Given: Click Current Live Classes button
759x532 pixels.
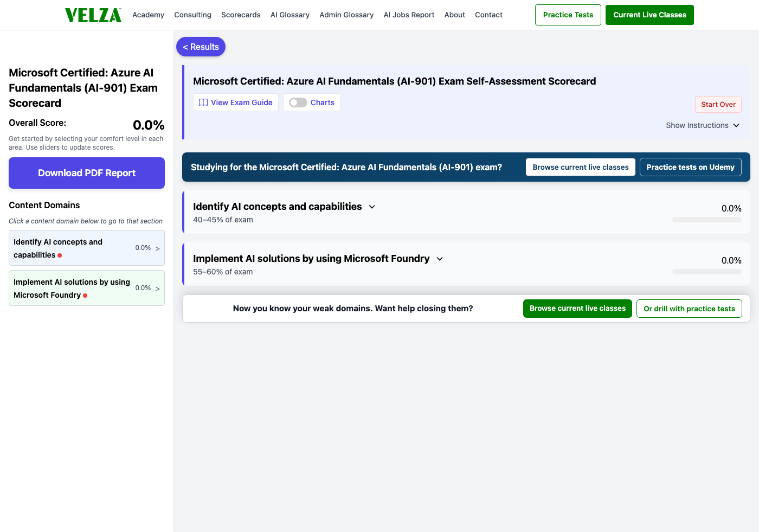Looking at the screenshot, I should point(649,15).
